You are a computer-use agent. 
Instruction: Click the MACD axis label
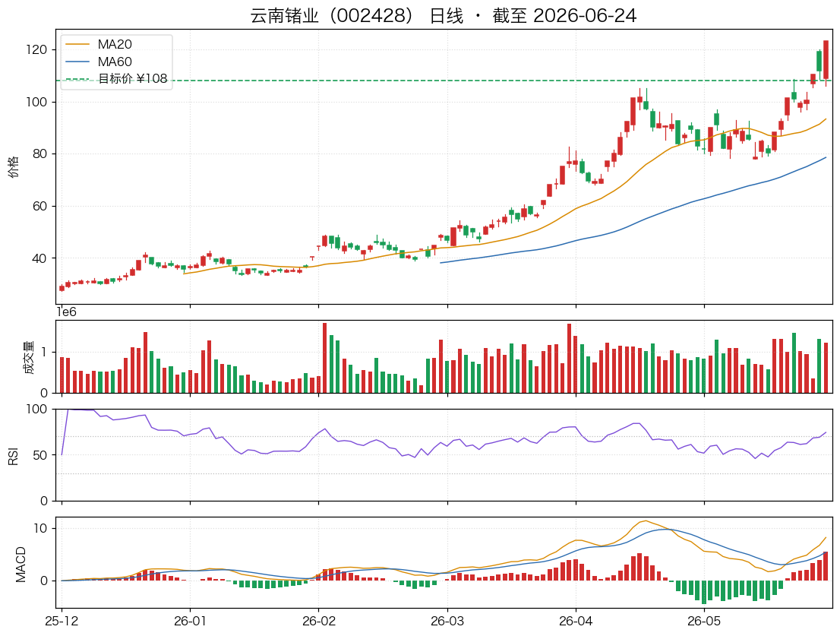[x=21, y=564]
